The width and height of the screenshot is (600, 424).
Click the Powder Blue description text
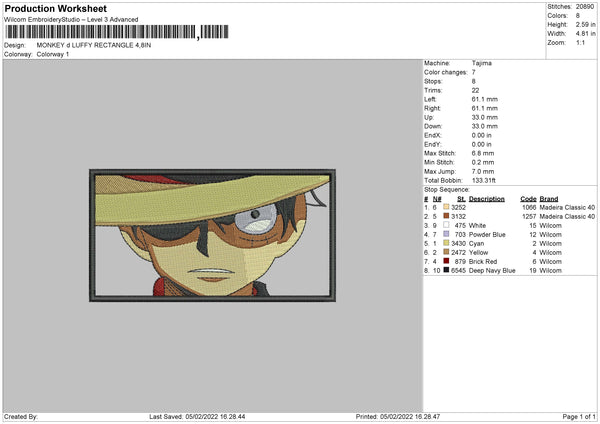coord(487,235)
